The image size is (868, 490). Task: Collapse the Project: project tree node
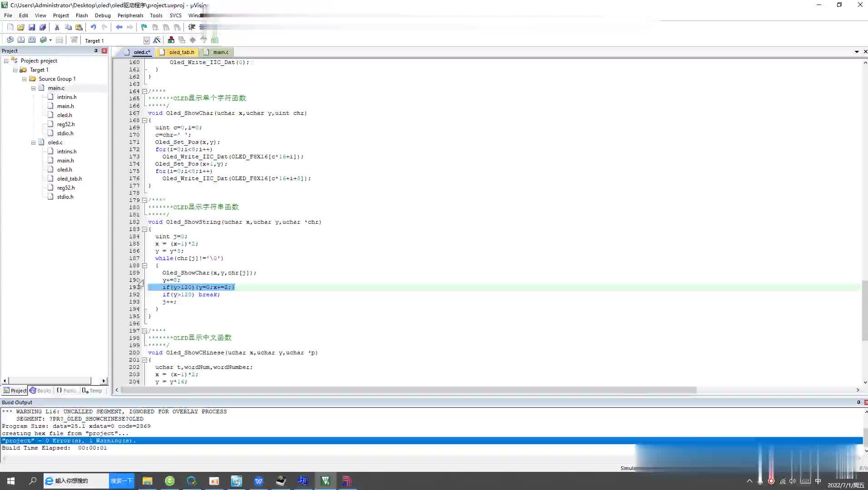coord(6,61)
